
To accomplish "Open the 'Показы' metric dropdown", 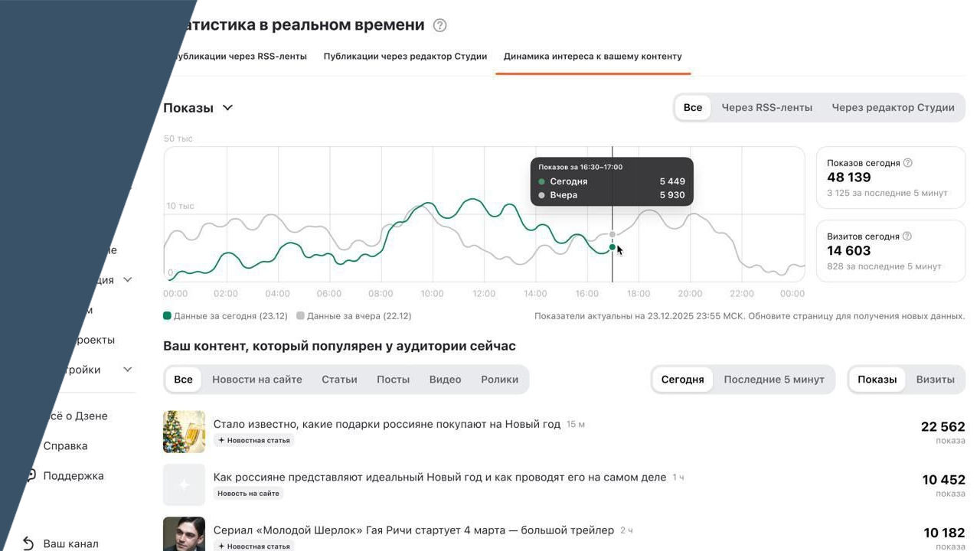I will tap(198, 108).
